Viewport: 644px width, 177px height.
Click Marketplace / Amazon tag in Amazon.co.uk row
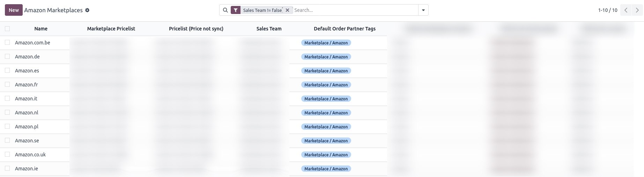tap(326, 155)
